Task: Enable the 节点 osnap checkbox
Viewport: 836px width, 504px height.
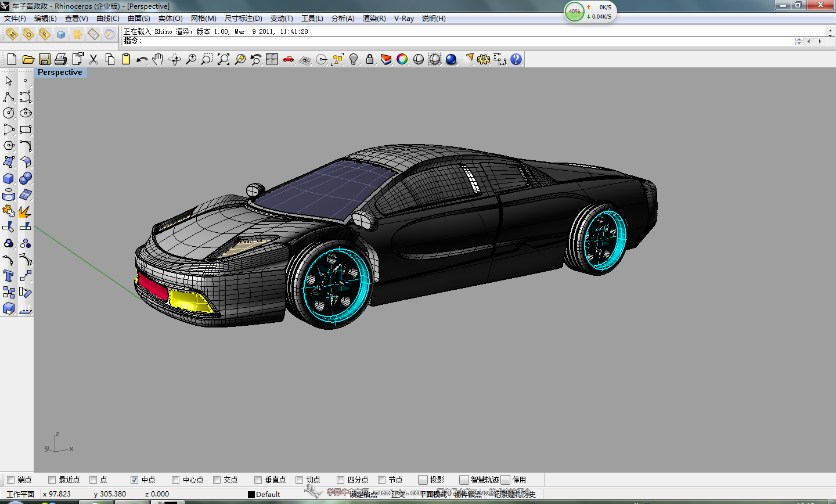Action: coord(381,480)
